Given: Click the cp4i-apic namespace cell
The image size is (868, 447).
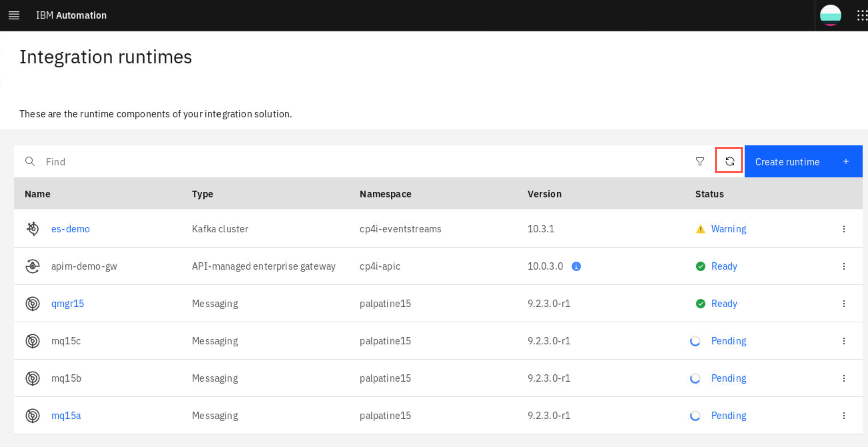Looking at the screenshot, I should click(380, 266).
